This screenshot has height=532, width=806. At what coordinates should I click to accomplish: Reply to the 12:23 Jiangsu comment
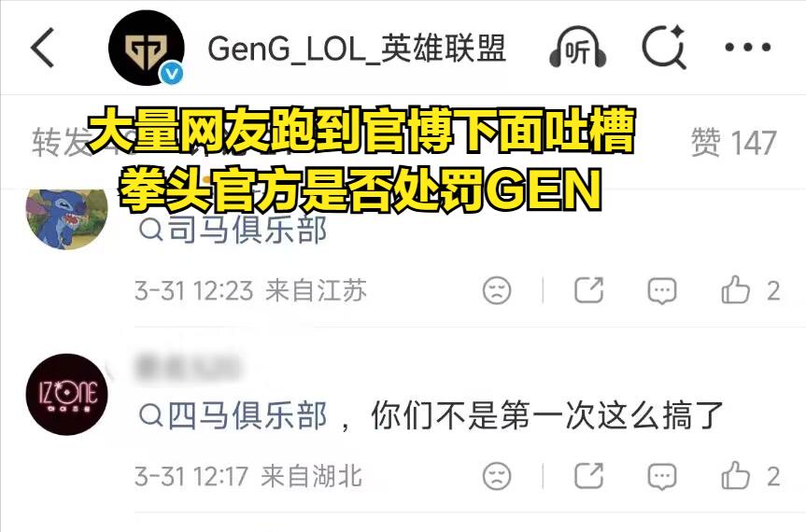click(662, 291)
